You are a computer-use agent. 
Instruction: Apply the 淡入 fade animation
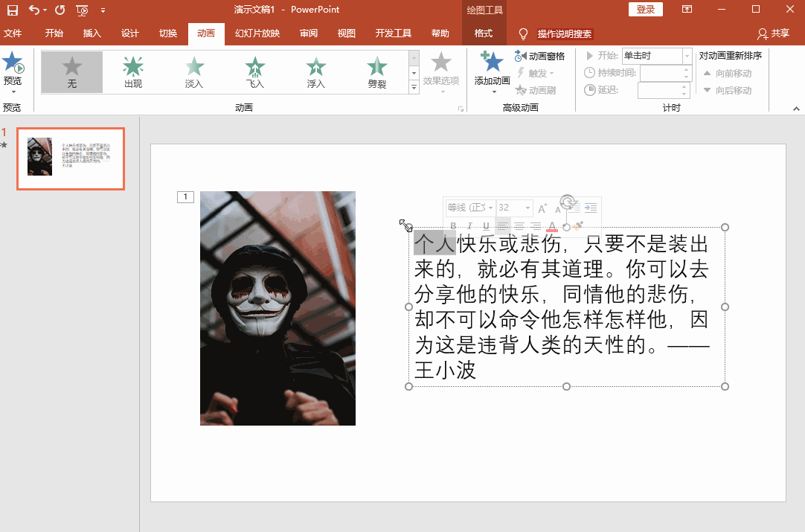click(x=194, y=72)
